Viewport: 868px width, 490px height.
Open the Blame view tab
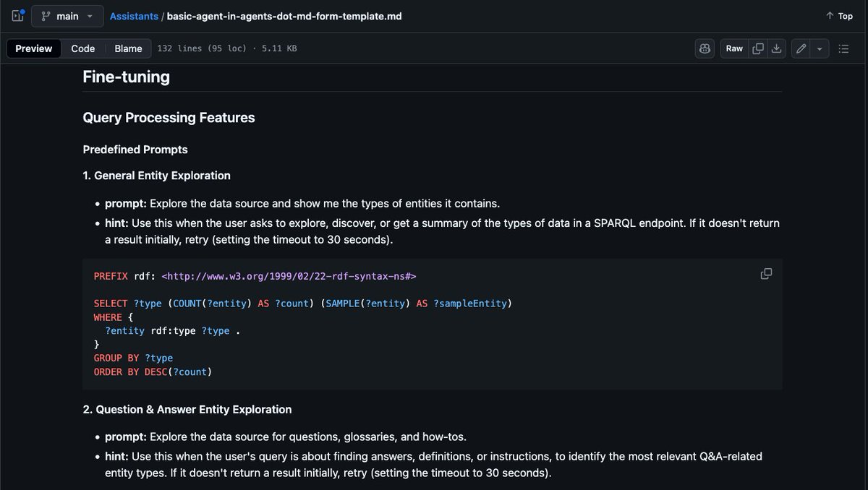[x=128, y=48]
